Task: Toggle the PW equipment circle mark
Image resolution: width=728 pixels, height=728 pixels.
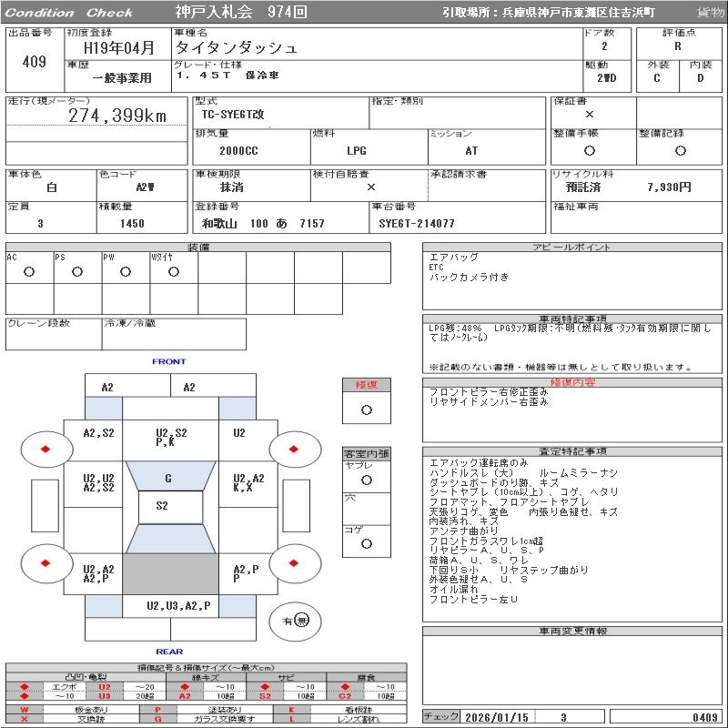Action: (x=126, y=271)
